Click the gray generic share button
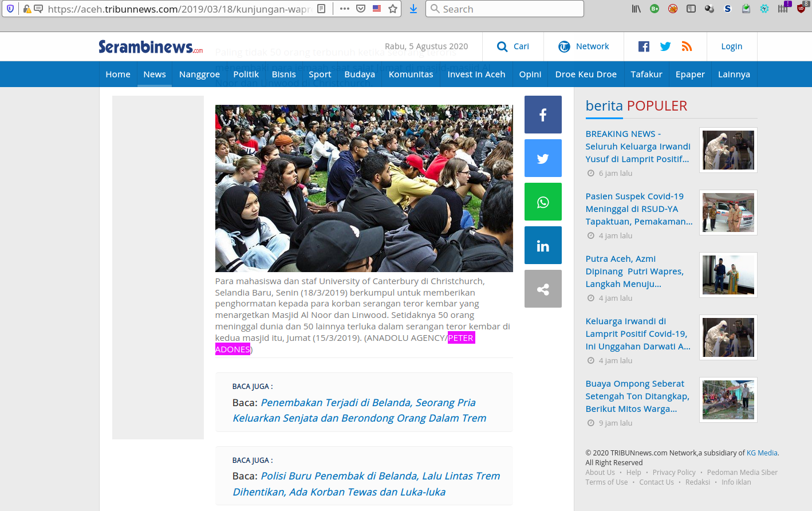The image size is (812, 511). pos(543,289)
